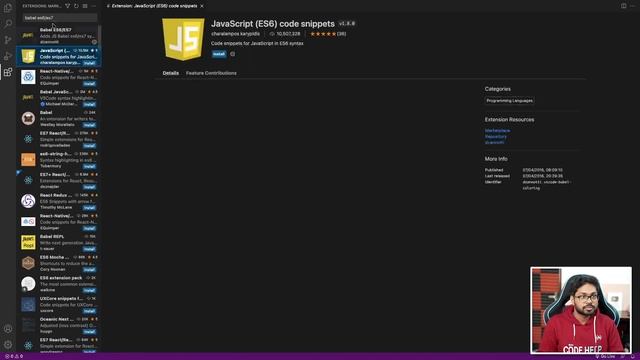Install the Babel JavaScript extension
Screen dimensions: 640x360
[89, 104]
